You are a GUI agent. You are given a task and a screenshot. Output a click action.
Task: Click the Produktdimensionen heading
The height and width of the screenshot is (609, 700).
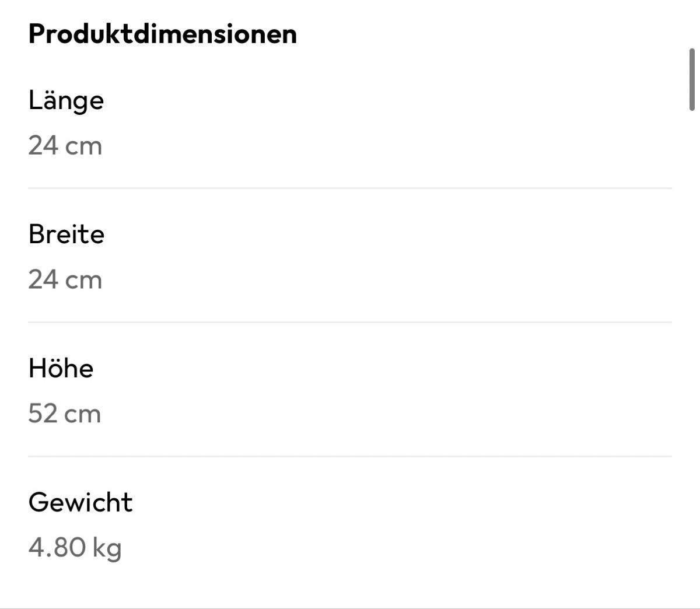(163, 33)
